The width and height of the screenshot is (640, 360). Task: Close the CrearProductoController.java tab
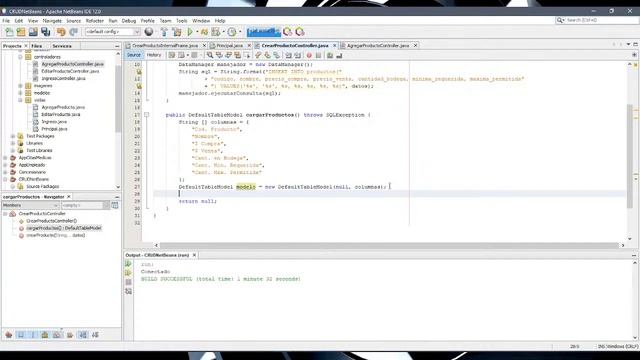334,46
